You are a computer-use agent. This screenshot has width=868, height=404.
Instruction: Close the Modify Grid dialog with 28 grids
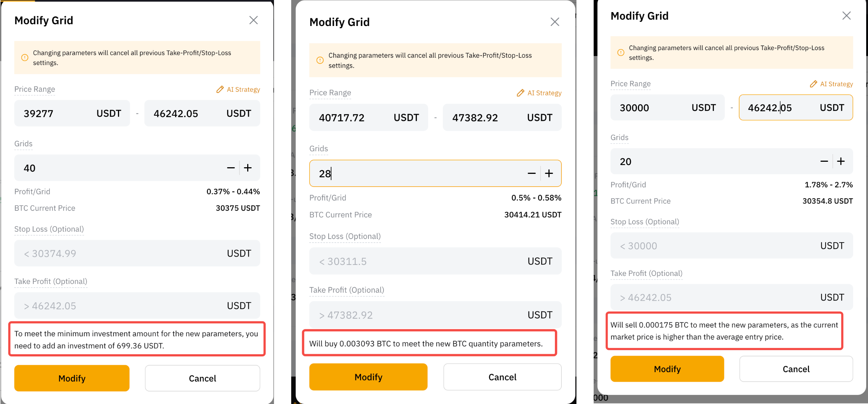554,22
